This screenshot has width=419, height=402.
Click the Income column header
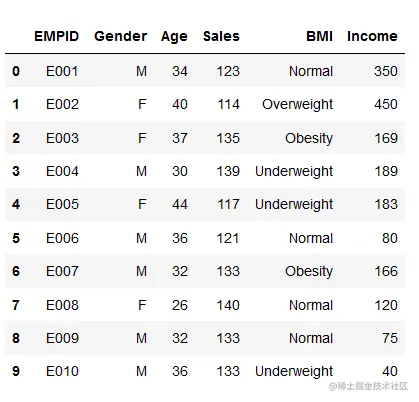(x=372, y=36)
